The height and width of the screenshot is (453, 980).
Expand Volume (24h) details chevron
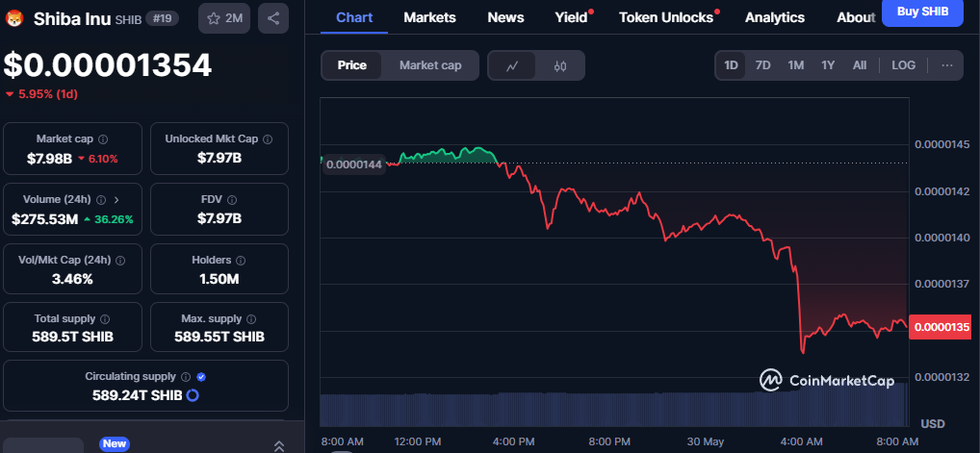(116, 200)
